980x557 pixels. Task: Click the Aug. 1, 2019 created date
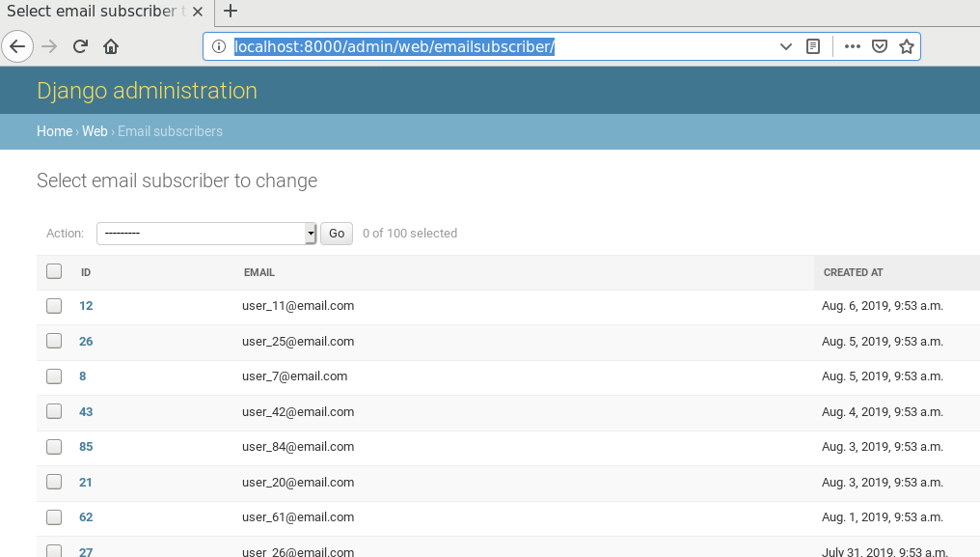883,517
